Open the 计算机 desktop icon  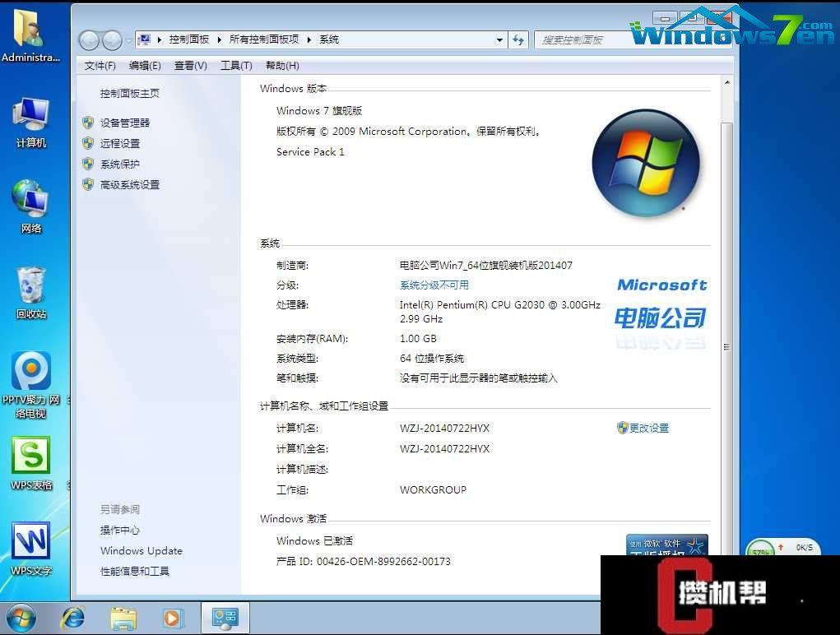click(x=30, y=122)
